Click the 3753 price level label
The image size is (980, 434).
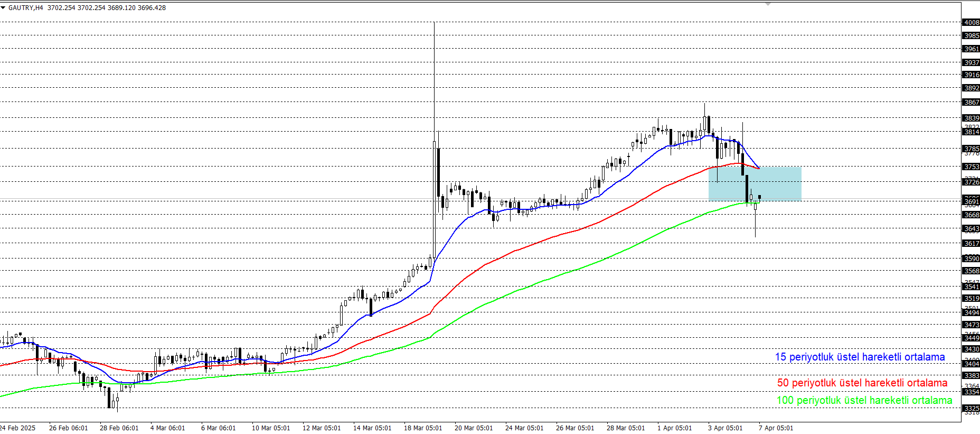(x=971, y=167)
